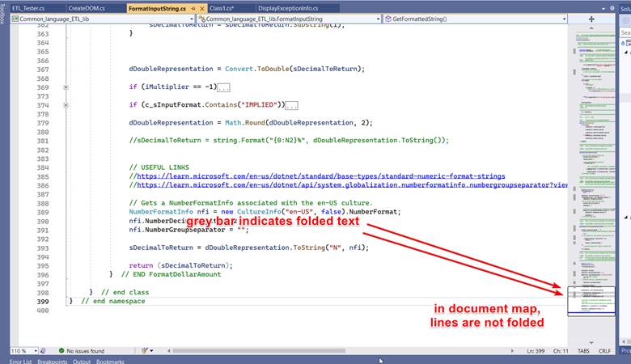Click nfi.NumberGroupSeparator assignment line
The image size is (631, 364).
[x=188, y=230]
